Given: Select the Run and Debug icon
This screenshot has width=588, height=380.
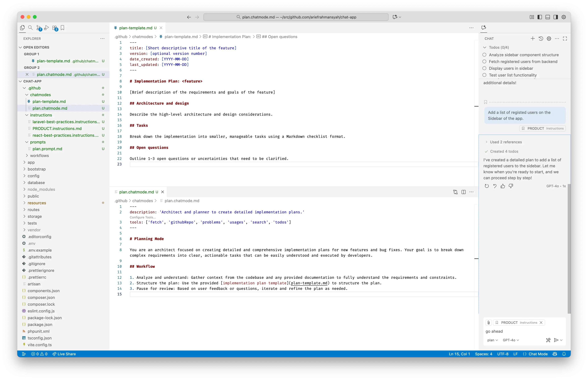Looking at the screenshot, I should (47, 28).
